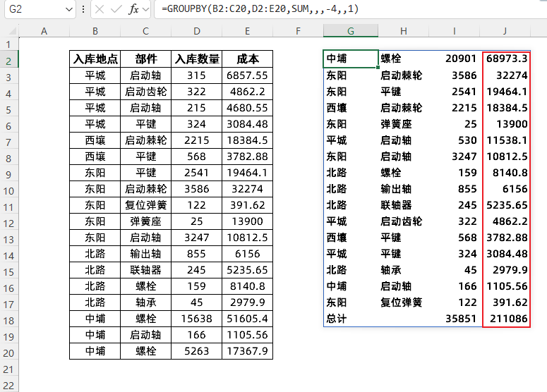The width and height of the screenshot is (547, 392).
Task: Click result cell with value 530
Action: [x=455, y=140]
